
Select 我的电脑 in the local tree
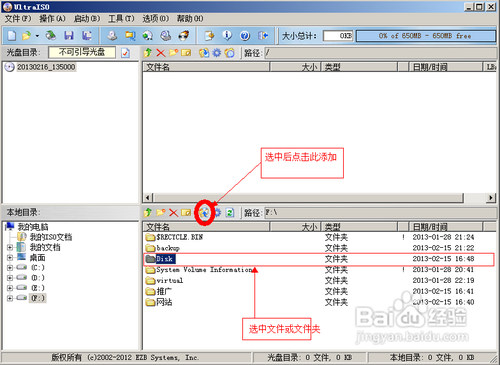tap(33, 227)
